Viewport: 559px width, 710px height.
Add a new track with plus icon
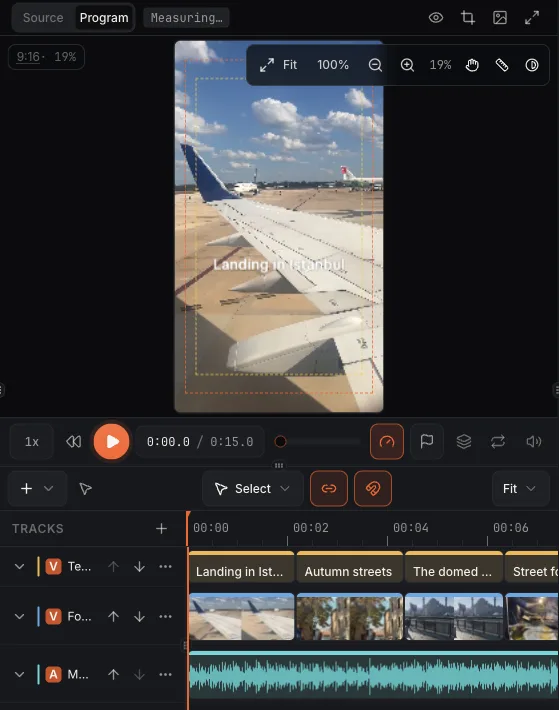tap(161, 528)
